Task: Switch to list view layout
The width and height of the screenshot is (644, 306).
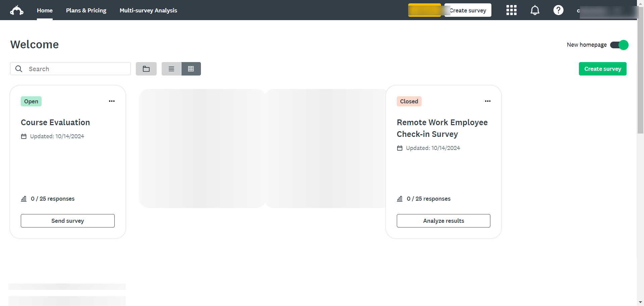Action: coord(171,69)
